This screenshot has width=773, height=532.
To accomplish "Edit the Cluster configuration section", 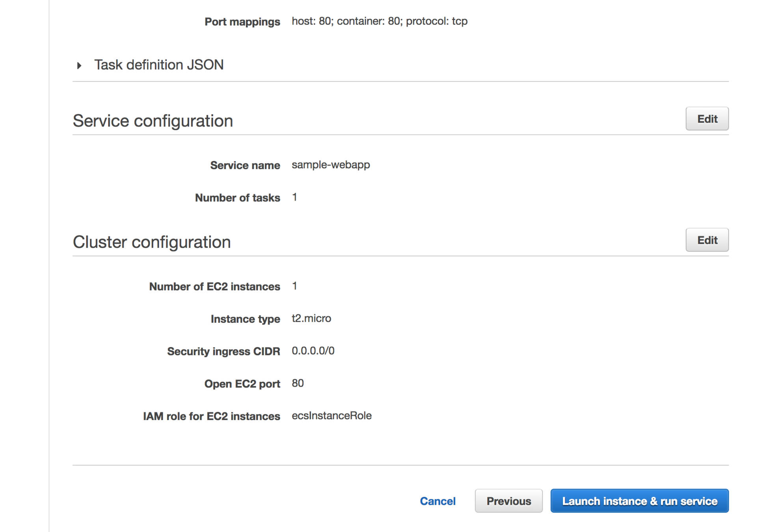I will pyautogui.click(x=706, y=240).
